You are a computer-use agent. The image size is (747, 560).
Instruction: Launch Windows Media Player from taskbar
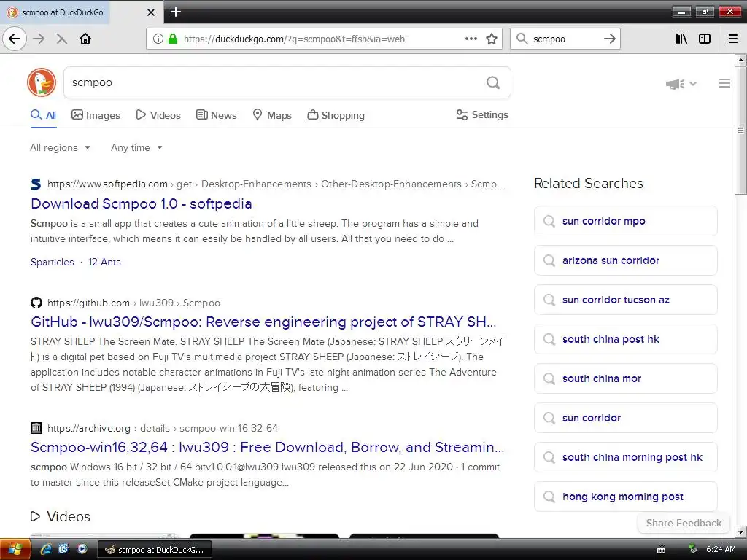pos(82,549)
